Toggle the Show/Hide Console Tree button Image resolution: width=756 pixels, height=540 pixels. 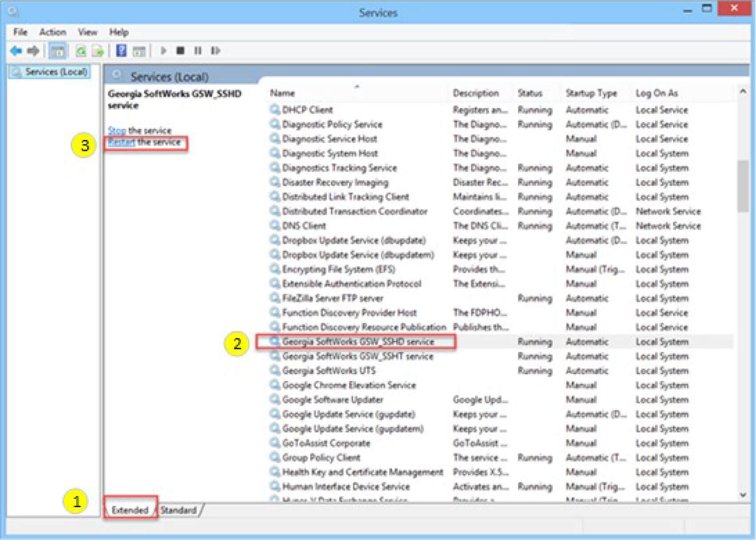pos(57,51)
